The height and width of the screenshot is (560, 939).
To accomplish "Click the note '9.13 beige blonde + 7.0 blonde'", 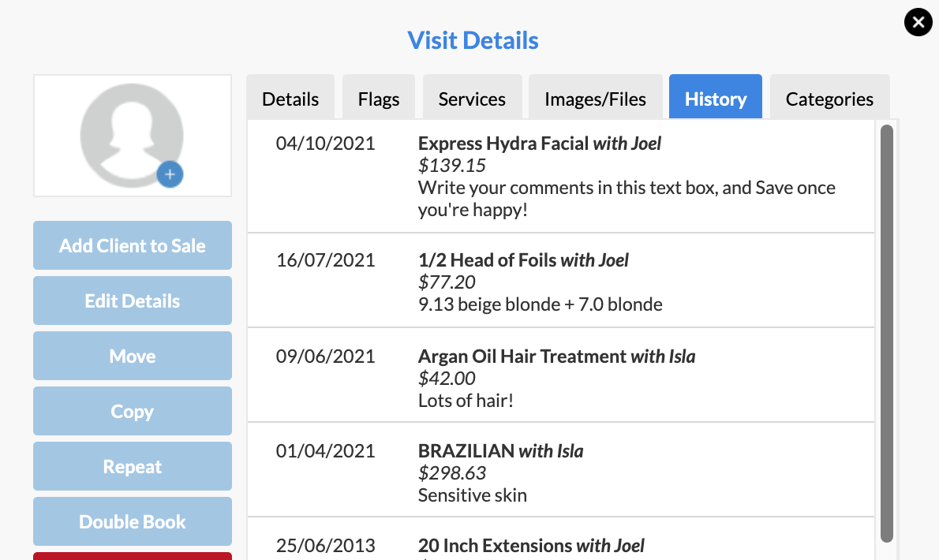I will tap(541, 304).
